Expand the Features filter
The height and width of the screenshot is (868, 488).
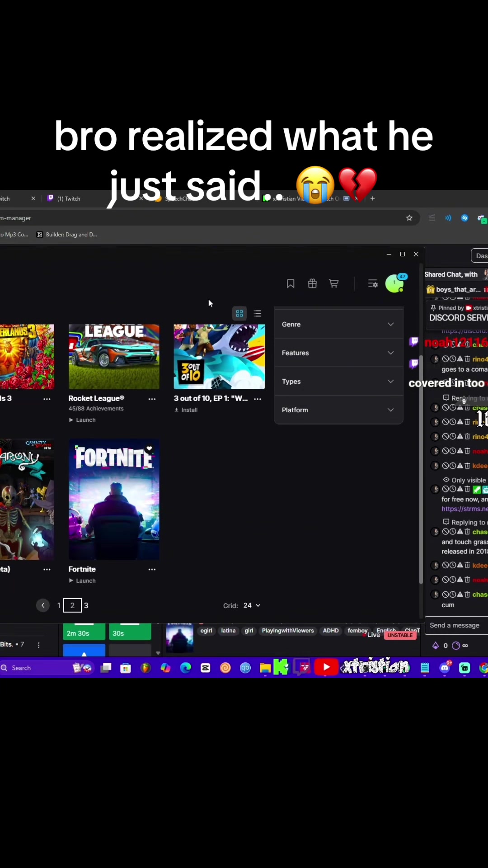338,353
